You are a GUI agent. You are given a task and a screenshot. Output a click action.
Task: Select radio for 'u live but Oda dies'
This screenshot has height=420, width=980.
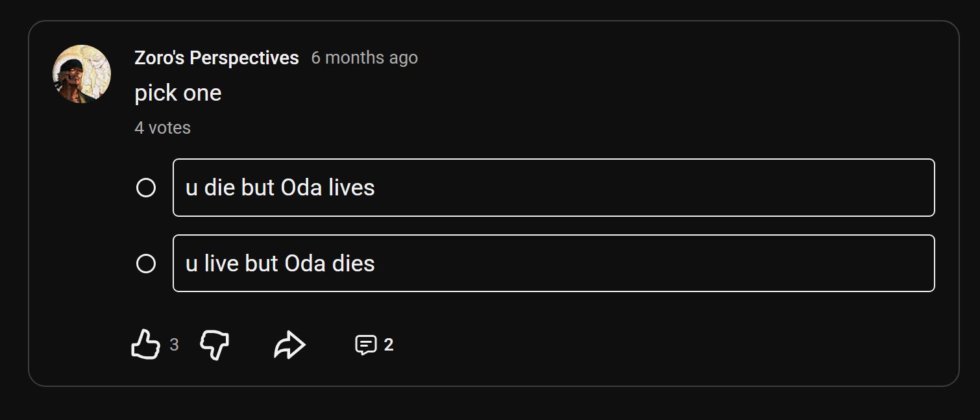[x=146, y=264]
